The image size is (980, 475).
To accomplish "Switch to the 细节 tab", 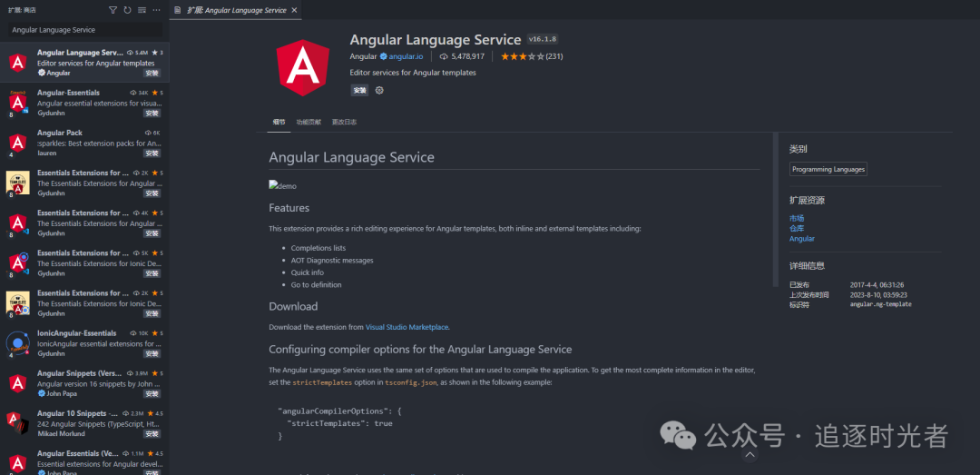I will point(279,122).
